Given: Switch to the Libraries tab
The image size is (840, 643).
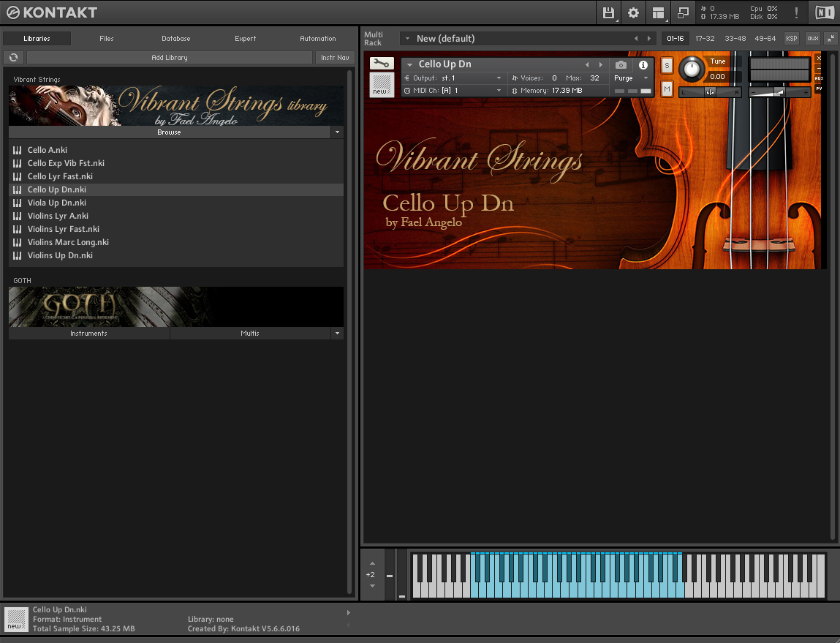Looking at the screenshot, I should (37, 39).
